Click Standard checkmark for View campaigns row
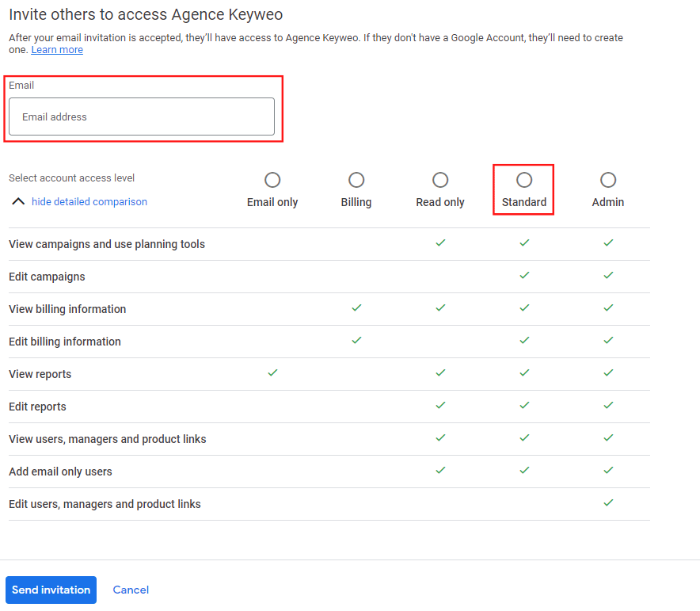 pyautogui.click(x=524, y=242)
